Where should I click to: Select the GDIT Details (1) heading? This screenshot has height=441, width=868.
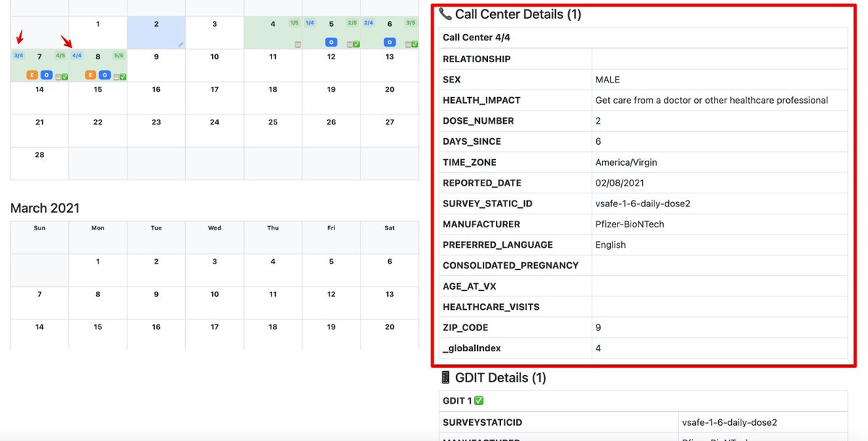500,377
